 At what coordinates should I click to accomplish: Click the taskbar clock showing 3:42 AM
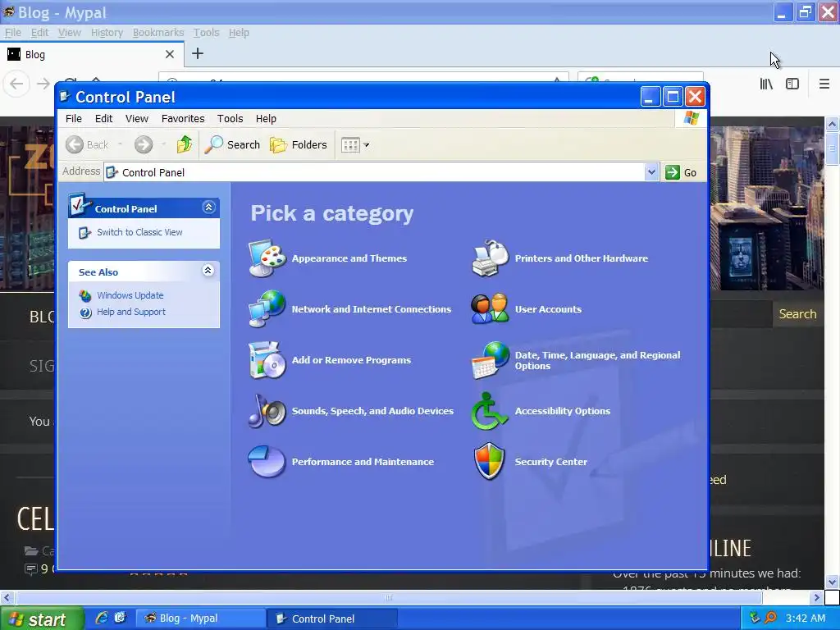point(806,619)
